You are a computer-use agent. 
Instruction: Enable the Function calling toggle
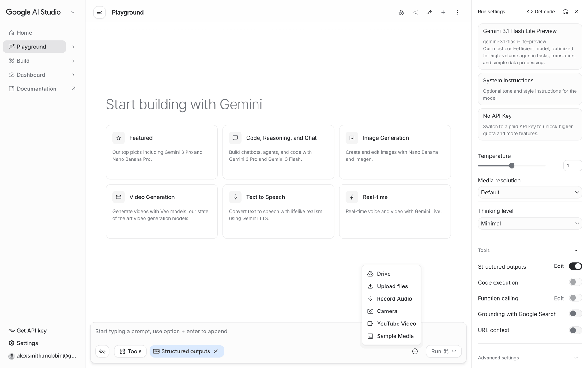point(575,298)
